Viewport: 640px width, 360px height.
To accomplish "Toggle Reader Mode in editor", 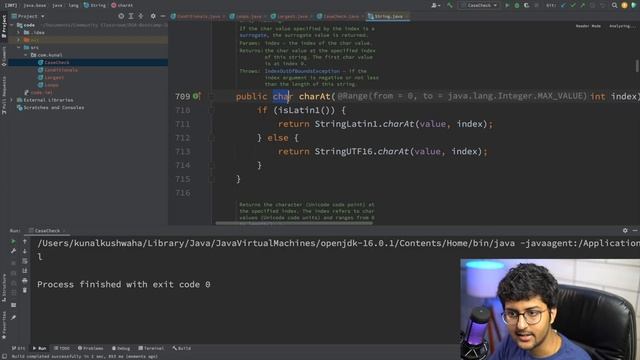I will [x=588, y=26].
